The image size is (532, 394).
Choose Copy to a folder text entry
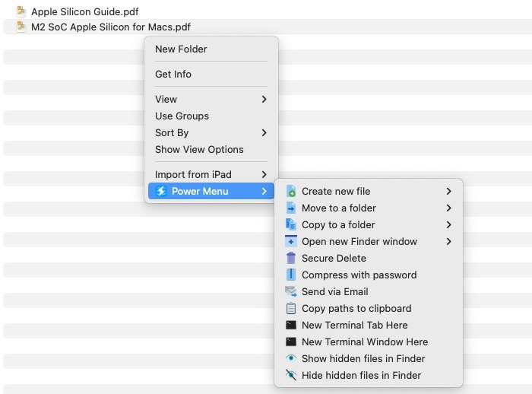tap(338, 224)
